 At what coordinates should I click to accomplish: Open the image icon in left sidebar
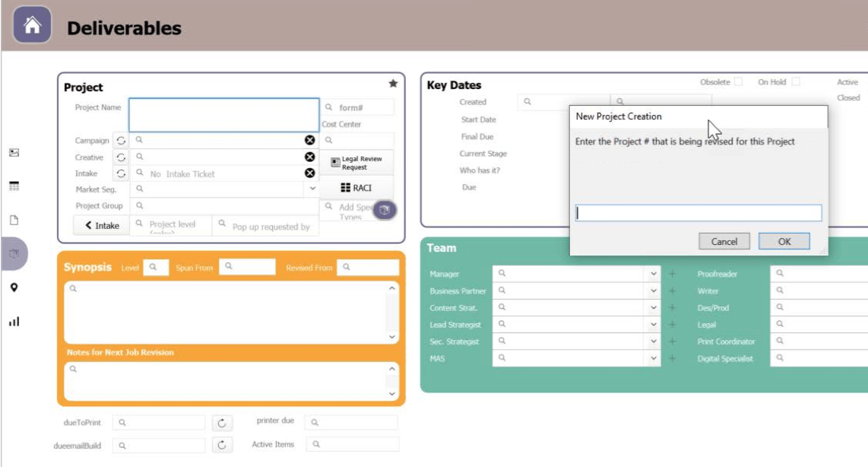[14, 152]
